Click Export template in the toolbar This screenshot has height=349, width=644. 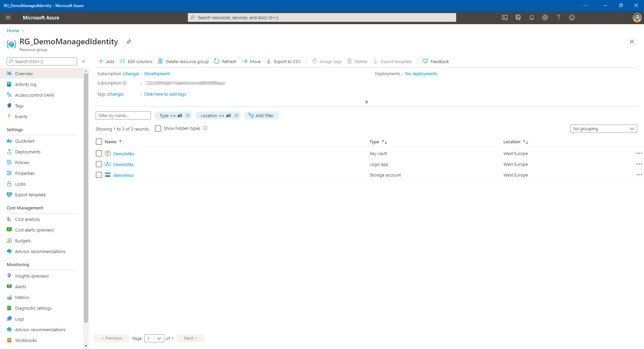(392, 61)
